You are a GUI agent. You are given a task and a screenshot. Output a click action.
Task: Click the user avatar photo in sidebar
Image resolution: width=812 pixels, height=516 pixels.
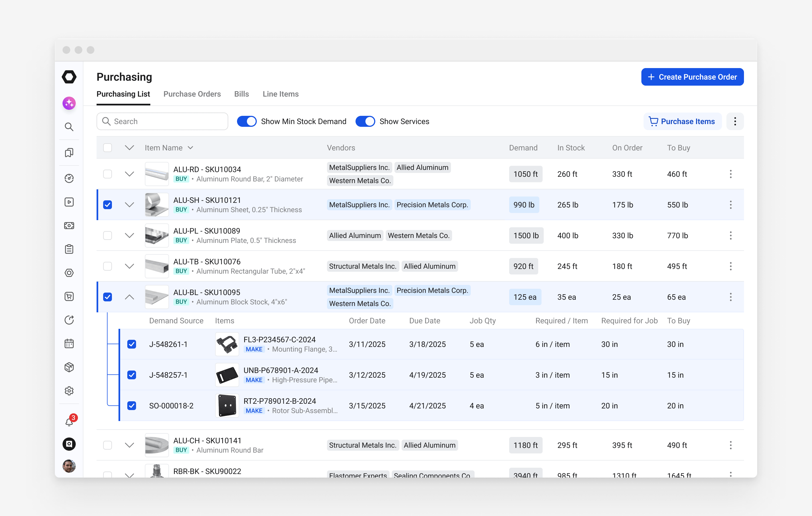[69, 466]
